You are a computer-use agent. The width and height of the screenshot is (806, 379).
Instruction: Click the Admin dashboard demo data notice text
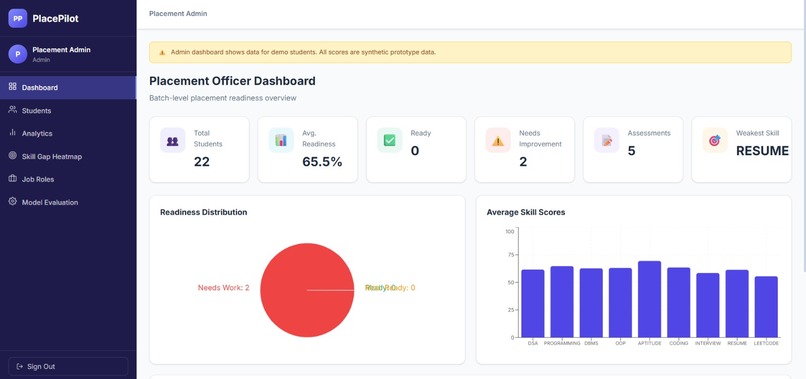(303, 52)
